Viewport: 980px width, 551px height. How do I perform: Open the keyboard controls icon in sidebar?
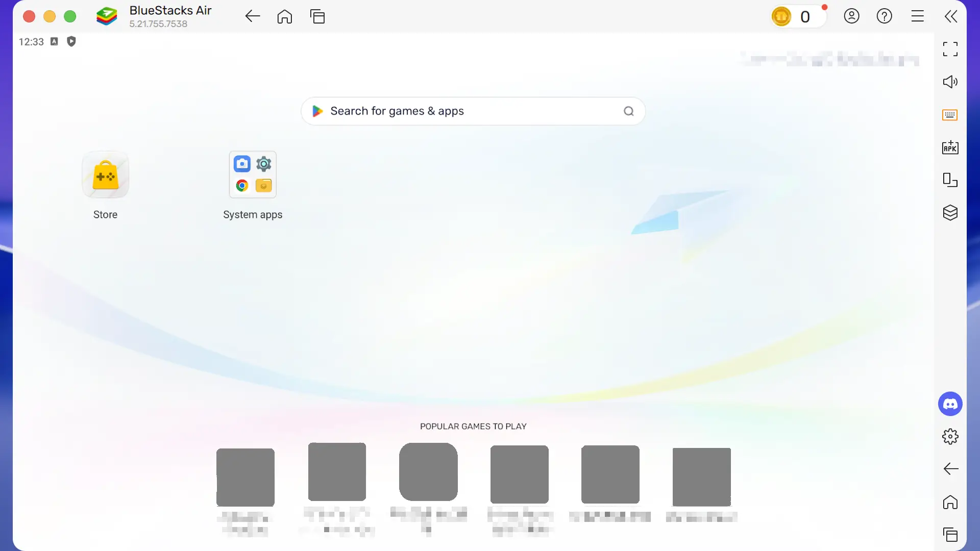tap(950, 115)
